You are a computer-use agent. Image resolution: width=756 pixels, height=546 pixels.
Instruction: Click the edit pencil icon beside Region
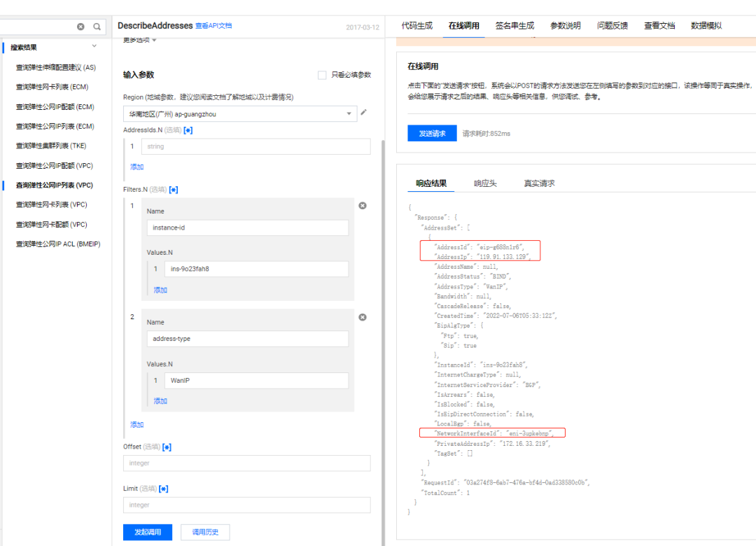pyautogui.click(x=363, y=113)
